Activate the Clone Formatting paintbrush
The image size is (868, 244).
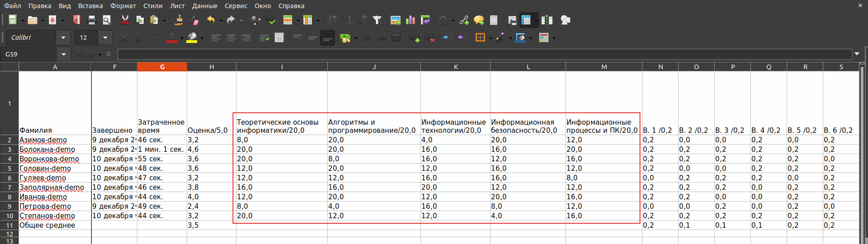[x=179, y=20]
